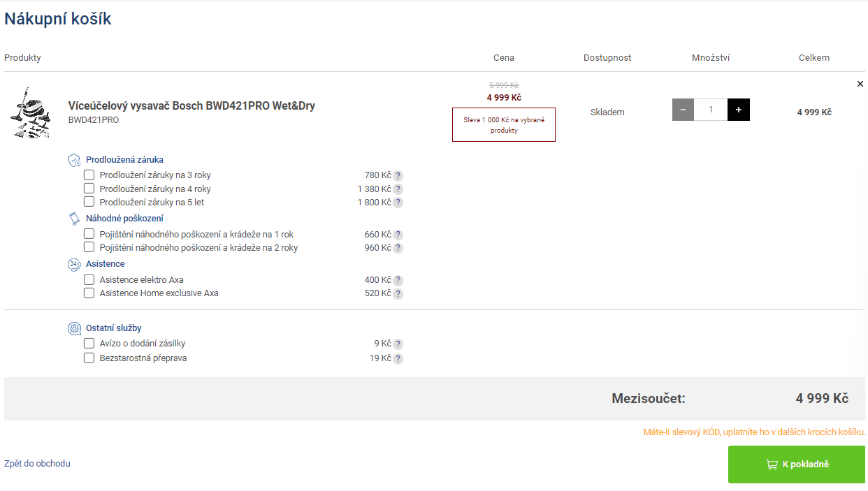Click the discount code notice text
Viewport: 868px width, 491px height.
(x=754, y=432)
